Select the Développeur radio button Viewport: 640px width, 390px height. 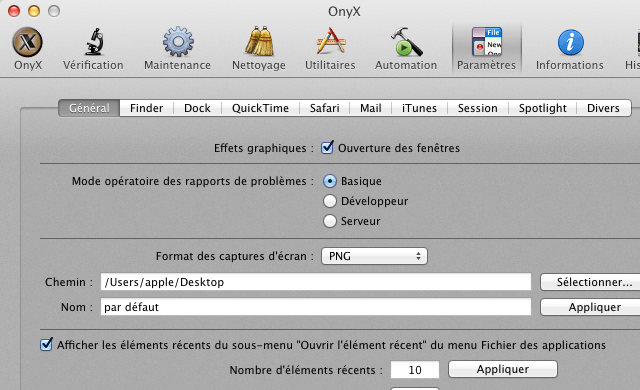click(330, 201)
